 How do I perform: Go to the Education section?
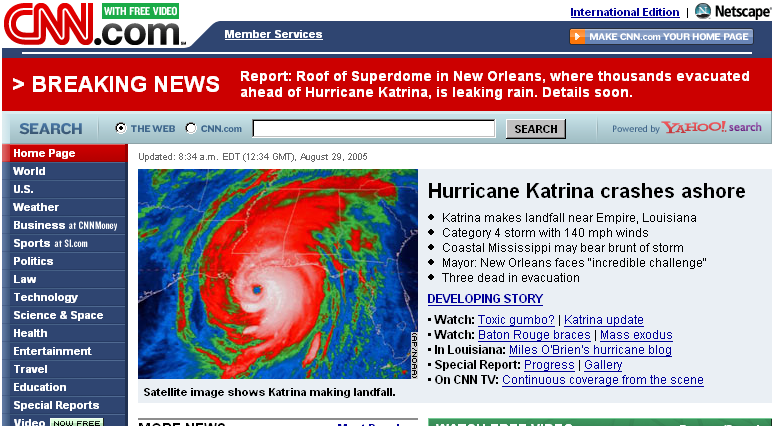(x=64, y=387)
